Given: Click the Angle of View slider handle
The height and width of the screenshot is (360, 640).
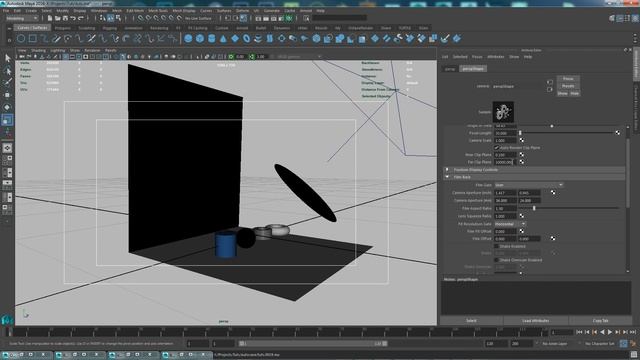Looking at the screenshot, I should coord(552,126).
